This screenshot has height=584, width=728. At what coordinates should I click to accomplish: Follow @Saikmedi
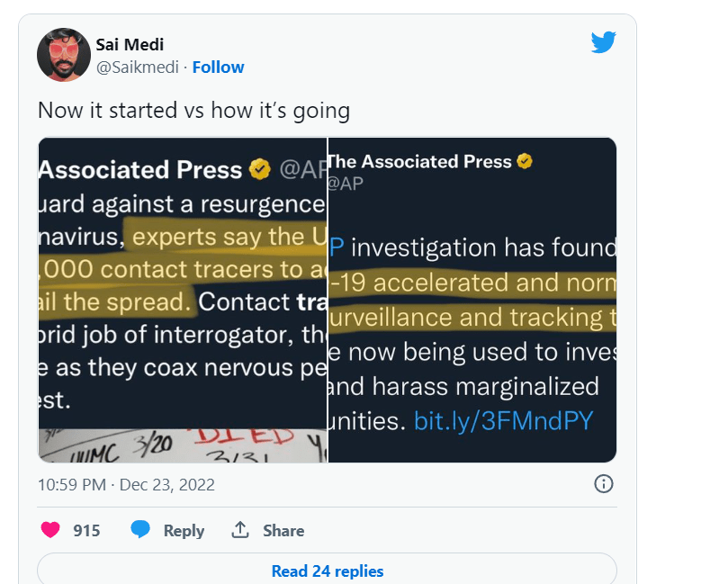coord(218,67)
